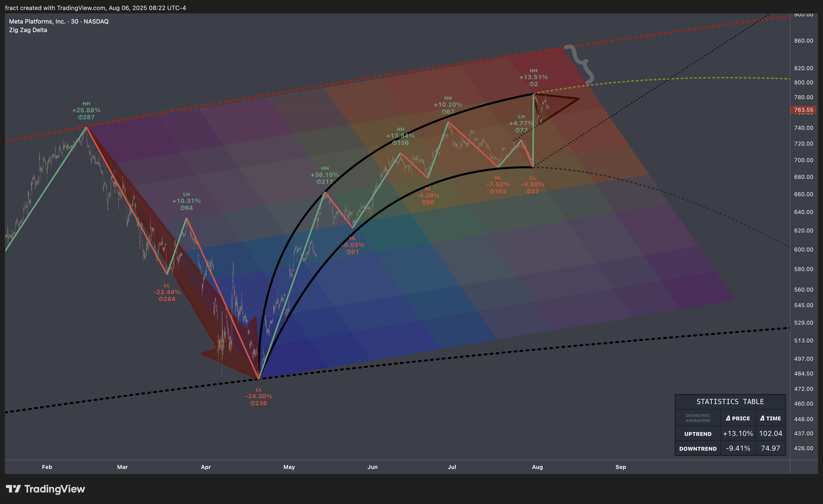
Task: Click the Jul label on time axis
Action: click(452, 467)
